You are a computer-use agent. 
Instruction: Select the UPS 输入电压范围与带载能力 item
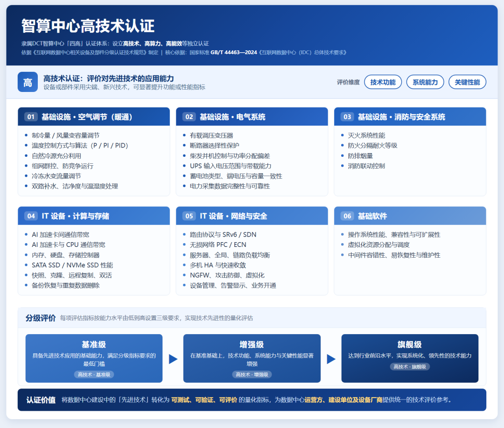click(x=231, y=166)
